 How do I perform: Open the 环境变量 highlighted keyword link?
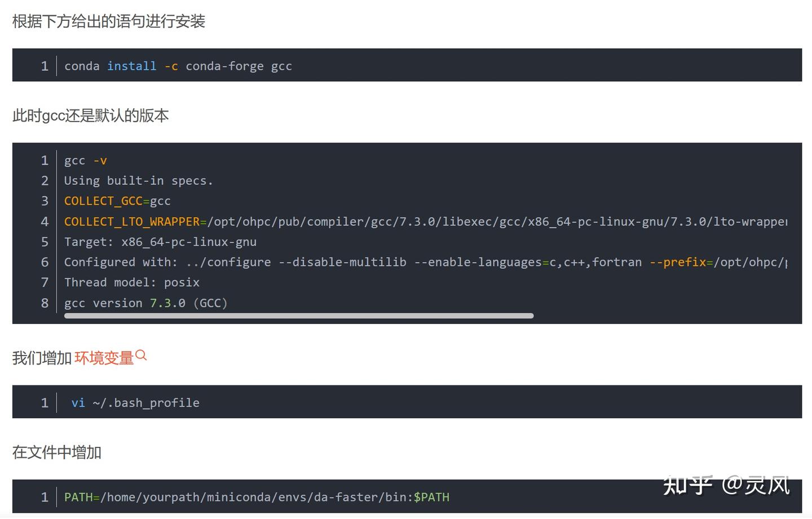click(104, 358)
